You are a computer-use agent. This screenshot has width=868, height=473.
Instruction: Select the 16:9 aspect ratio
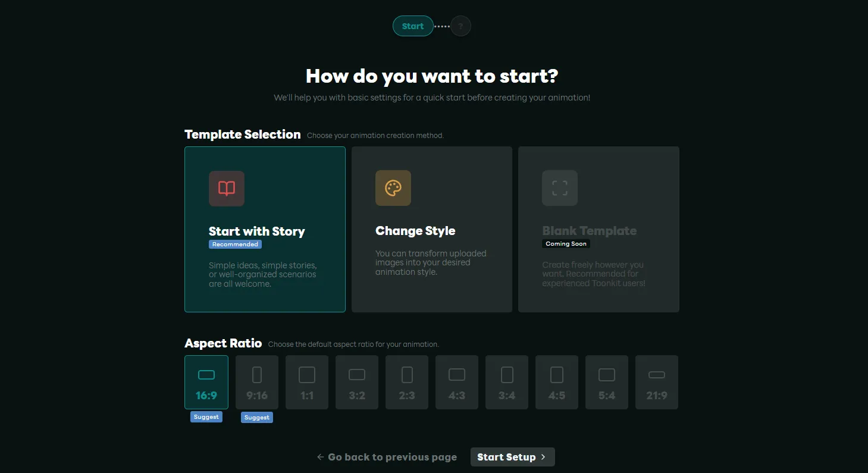tap(206, 382)
